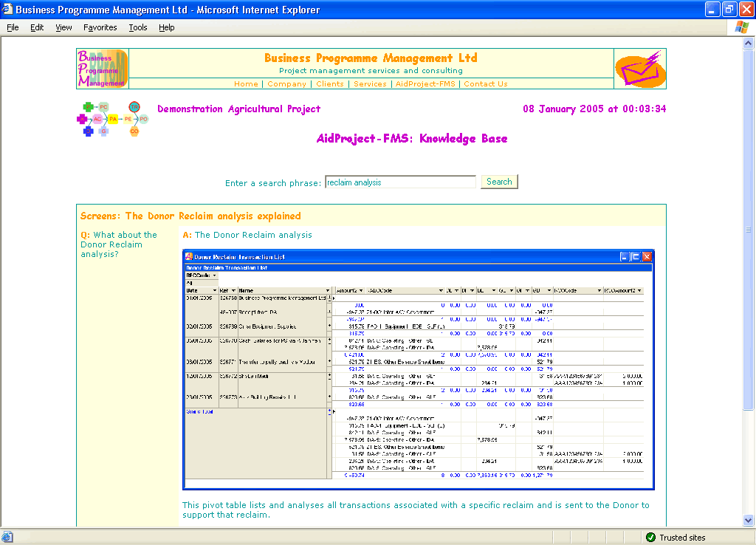Viewport: 756px width, 545px height.
Task: Restore down the Internet Explorer window
Action: click(729, 9)
